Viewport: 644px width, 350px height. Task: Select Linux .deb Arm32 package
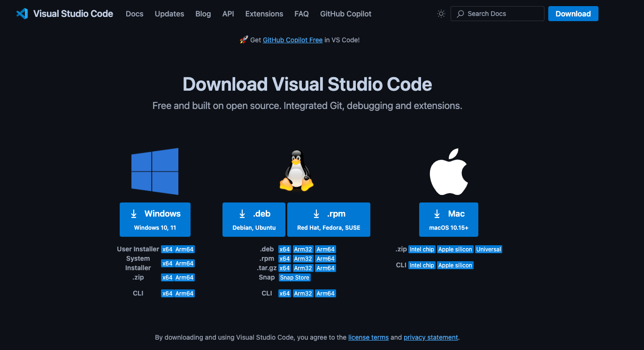coord(303,249)
